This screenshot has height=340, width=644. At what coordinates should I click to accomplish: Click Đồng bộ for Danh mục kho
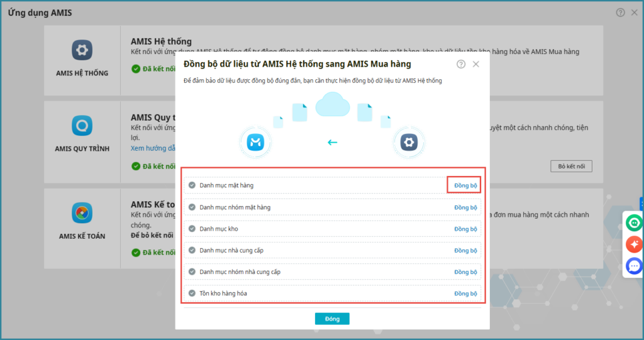(x=465, y=229)
